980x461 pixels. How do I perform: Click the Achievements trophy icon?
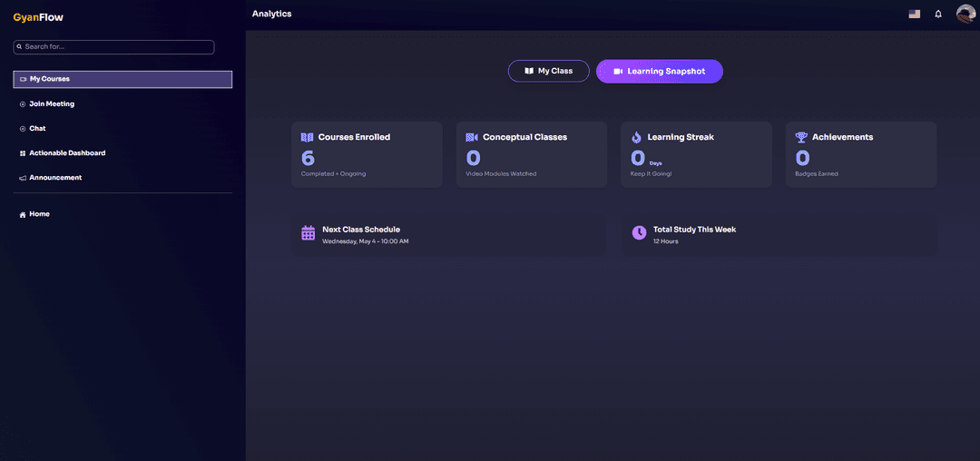[801, 137]
